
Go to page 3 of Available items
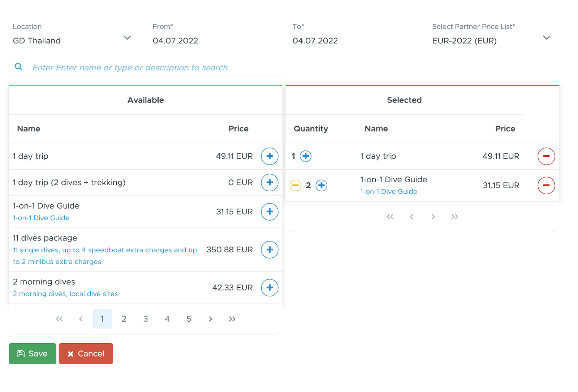point(146,319)
